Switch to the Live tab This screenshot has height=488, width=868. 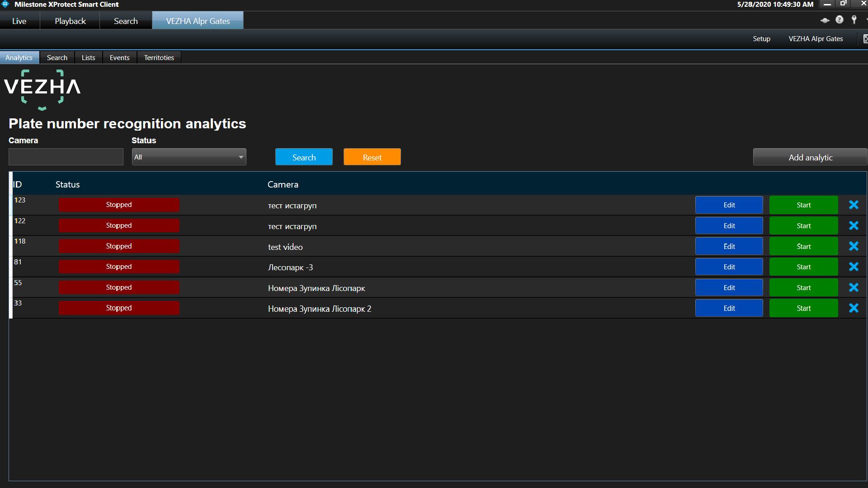tap(19, 21)
